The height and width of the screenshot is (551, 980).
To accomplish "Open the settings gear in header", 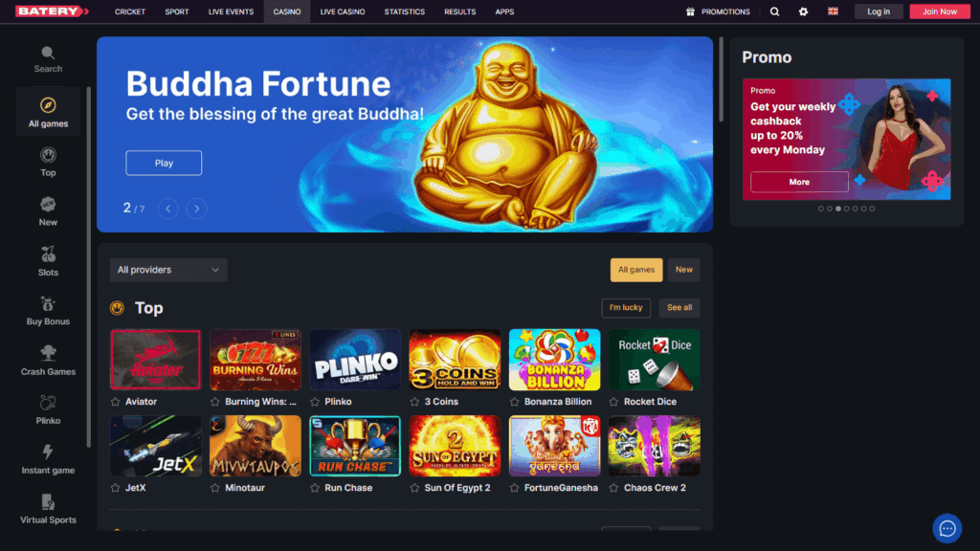I will click(803, 11).
